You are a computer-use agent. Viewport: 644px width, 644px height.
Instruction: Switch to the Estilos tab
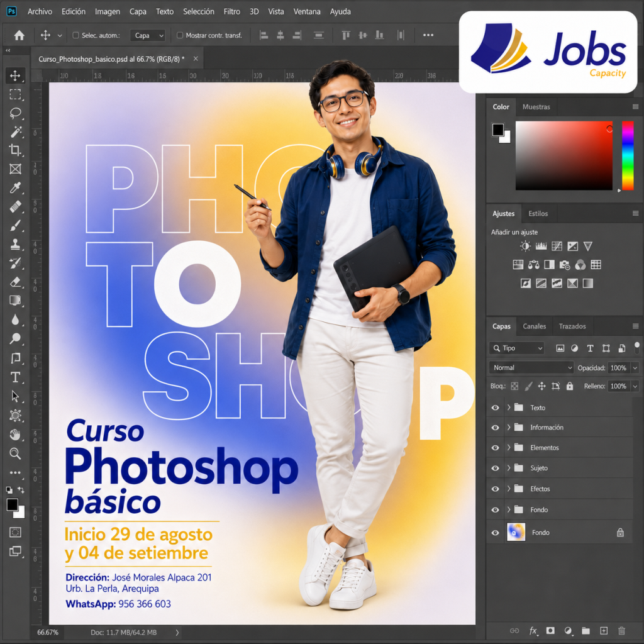pyautogui.click(x=538, y=214)
